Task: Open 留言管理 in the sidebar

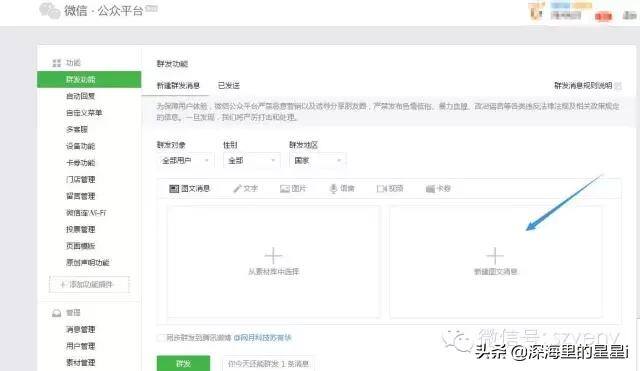Action: 80,196
